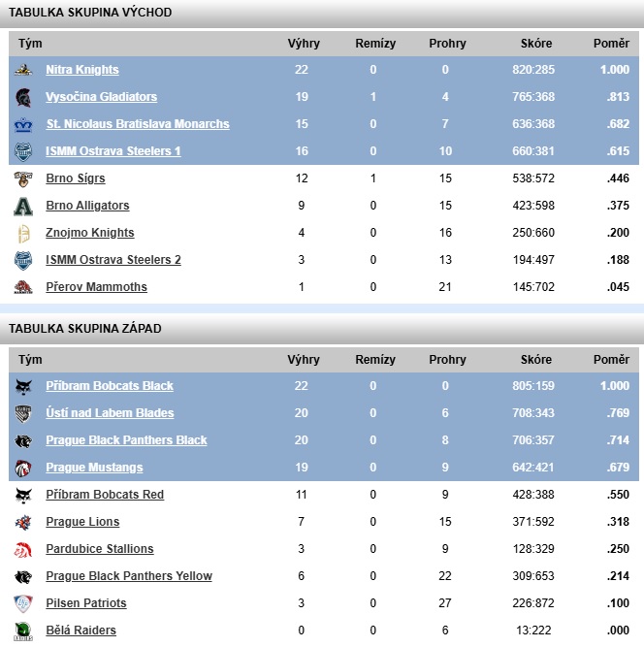Click the Pardubice Stallions logo icon
The width and height of the screenshot is (644, 647).
click(23, 549)
